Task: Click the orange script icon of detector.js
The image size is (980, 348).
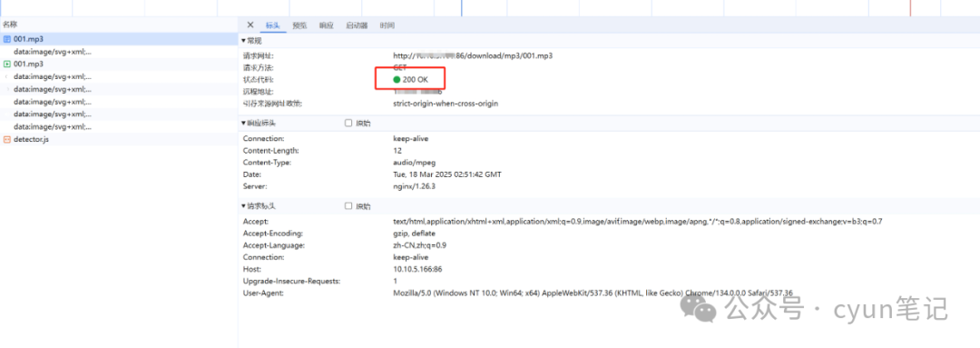Action: pos(7,139)
